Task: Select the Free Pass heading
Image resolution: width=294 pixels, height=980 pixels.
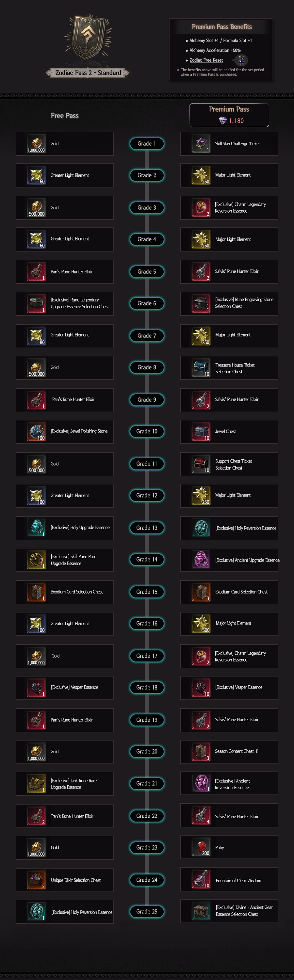Action: (65, 116)
